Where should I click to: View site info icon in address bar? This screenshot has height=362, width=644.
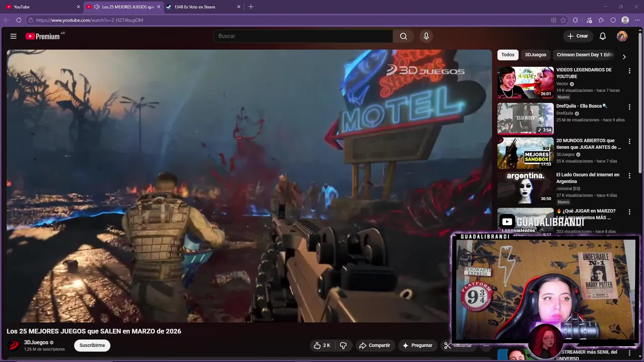(31, 20)
